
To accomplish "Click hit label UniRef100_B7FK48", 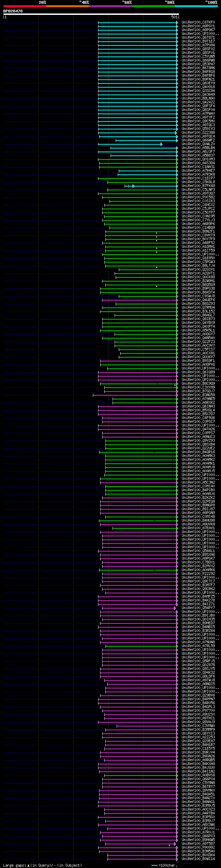I will [198, 186].
